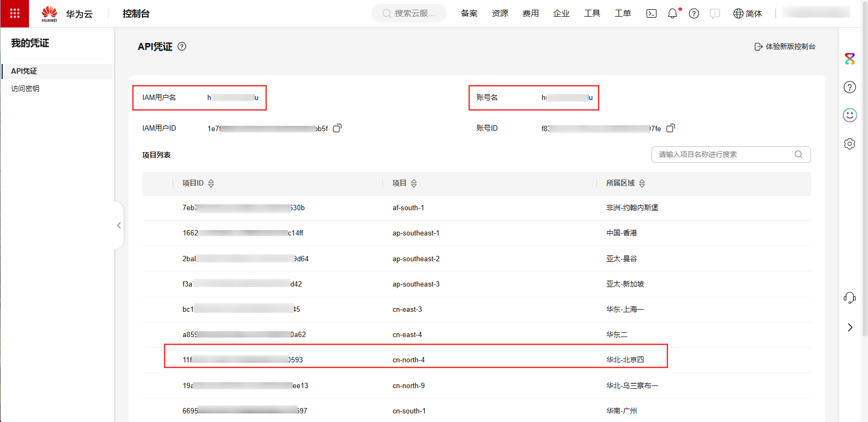The image size is (868, 422).
Task: Expand the right rail chevron
Action: point(850,327)
